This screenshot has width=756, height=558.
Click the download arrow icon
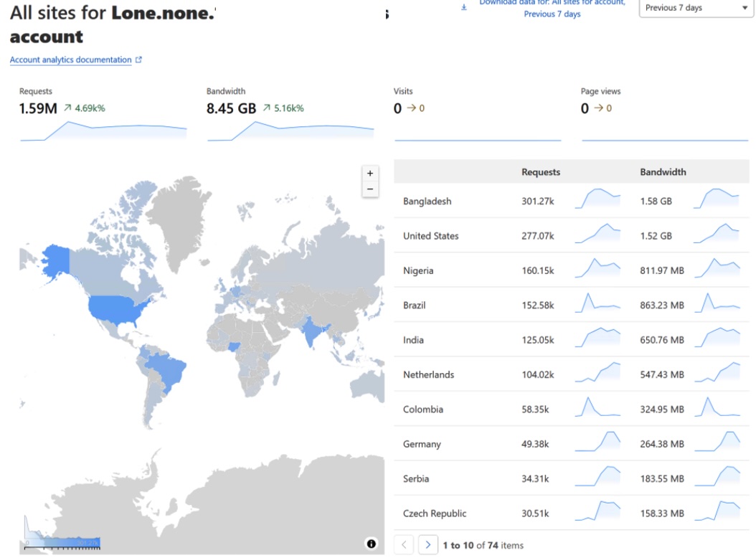(464, 7)
